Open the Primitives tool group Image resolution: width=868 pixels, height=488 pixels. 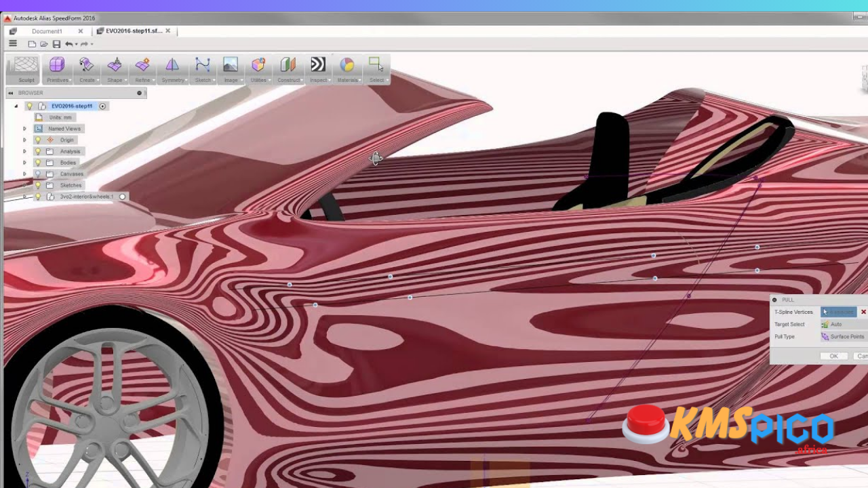coord(57,70)
